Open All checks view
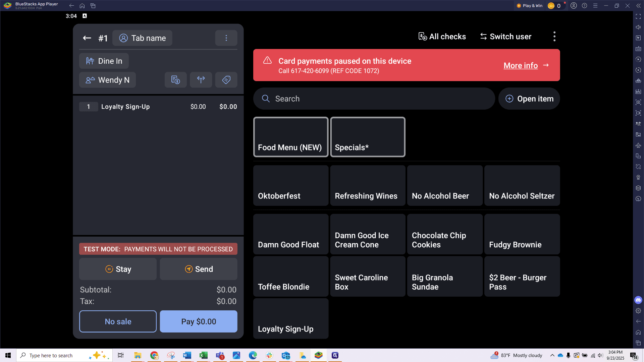Screen dimensions: 644x362 point(442,37)
